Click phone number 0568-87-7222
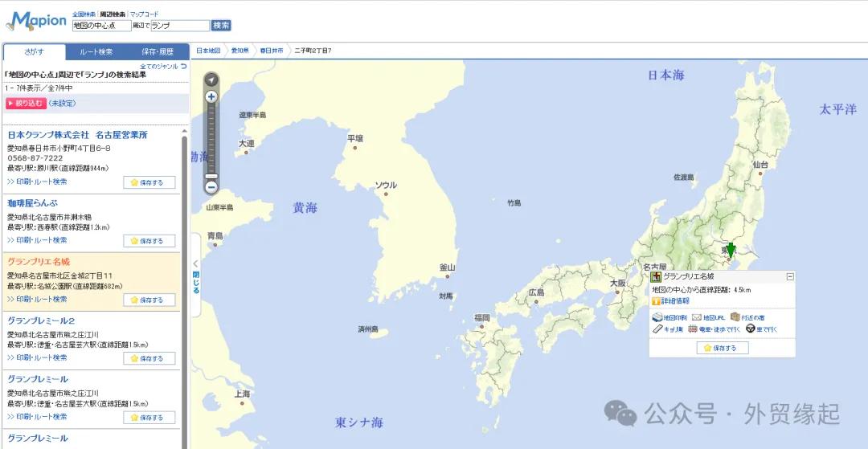The width and height of the screenshot is (868, 449). pos(35,158)
